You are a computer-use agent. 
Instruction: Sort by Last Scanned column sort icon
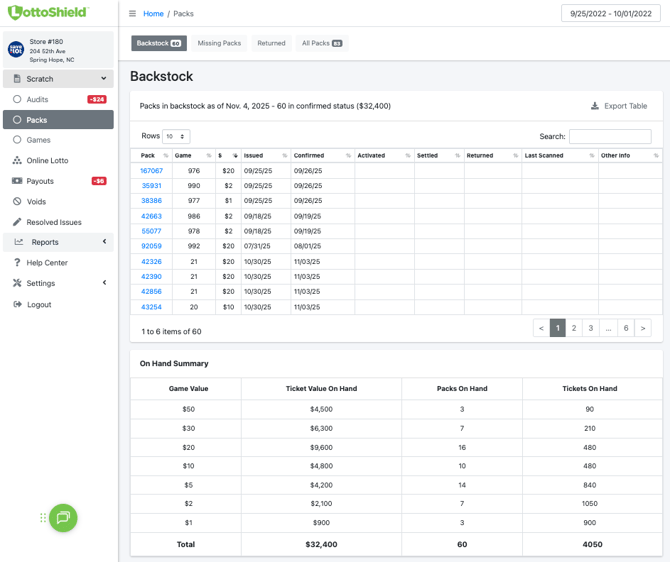(x=592, y=156)
